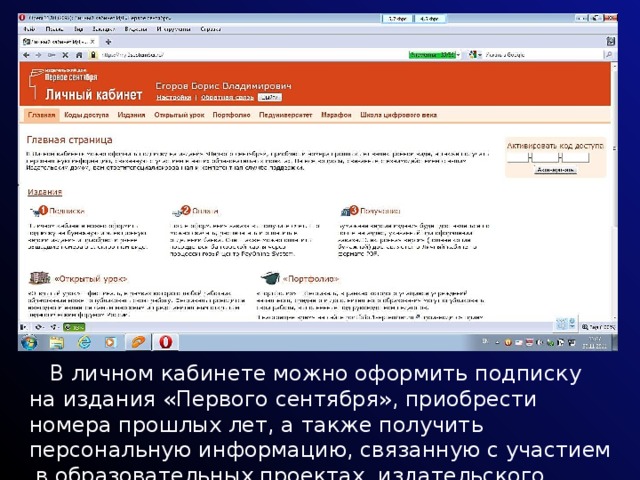Open the Инструменты menu

point(173,29)
